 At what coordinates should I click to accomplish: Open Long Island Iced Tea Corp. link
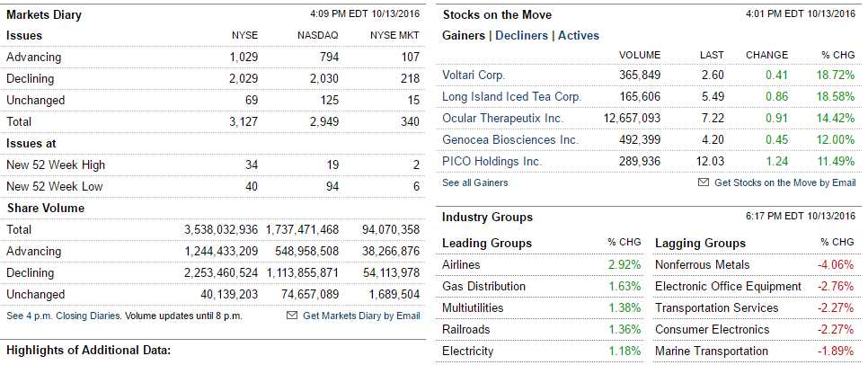click(512, 96)
